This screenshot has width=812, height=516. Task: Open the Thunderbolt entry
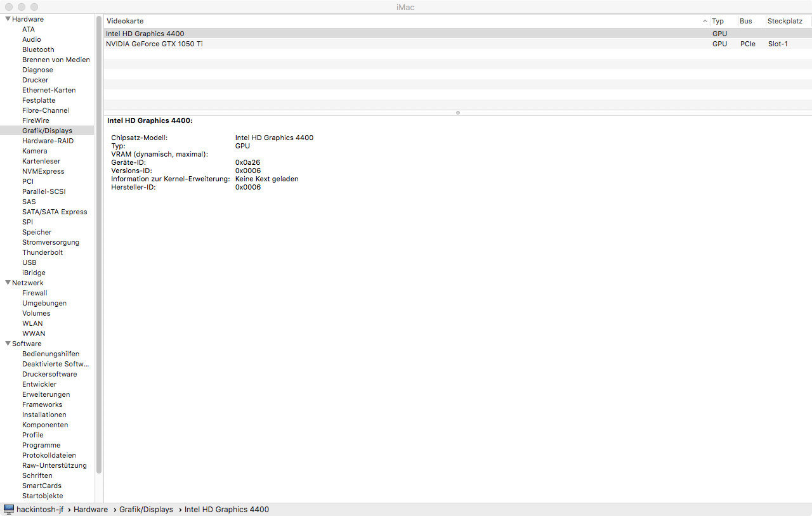(43, 252)
